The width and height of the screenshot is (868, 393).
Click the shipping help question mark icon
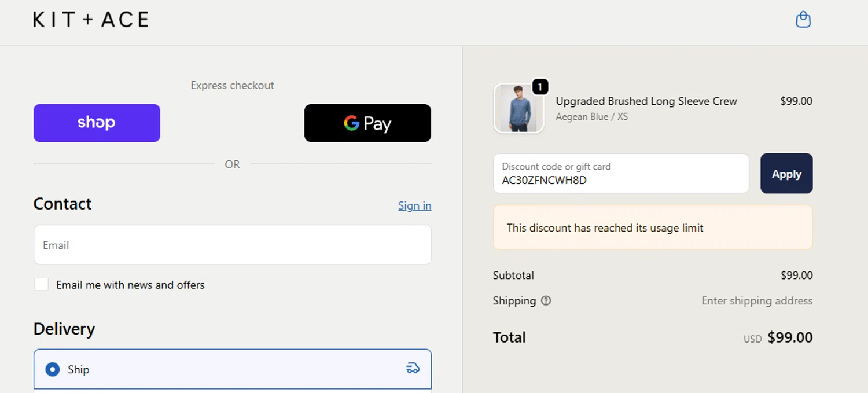(546, 301)
